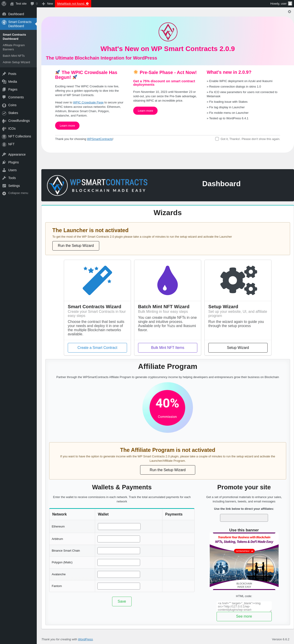Run the Setup Wizard in Affiliate notice
Viewport: 294px width, 644px height.
[x=168, y=470]
